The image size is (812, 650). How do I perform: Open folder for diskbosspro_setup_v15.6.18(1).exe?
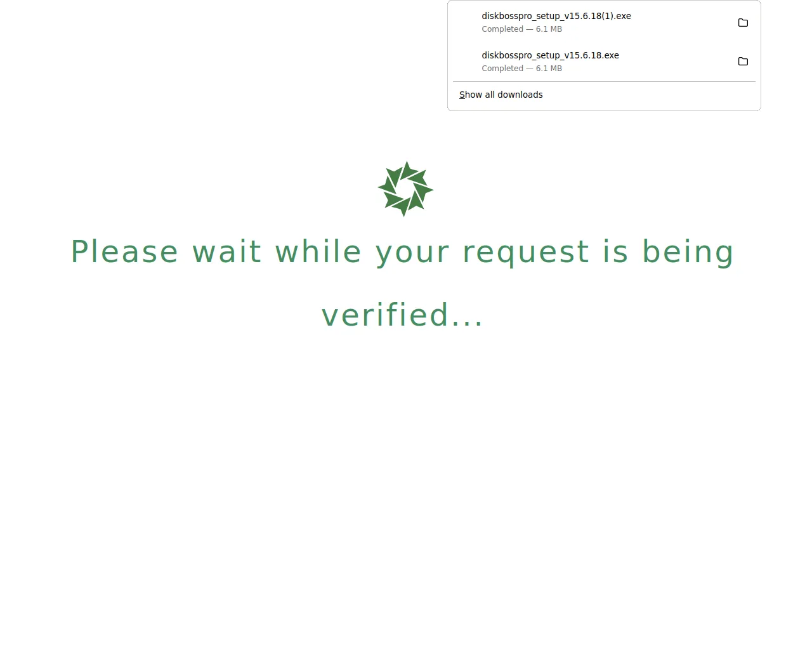point(743,22)
